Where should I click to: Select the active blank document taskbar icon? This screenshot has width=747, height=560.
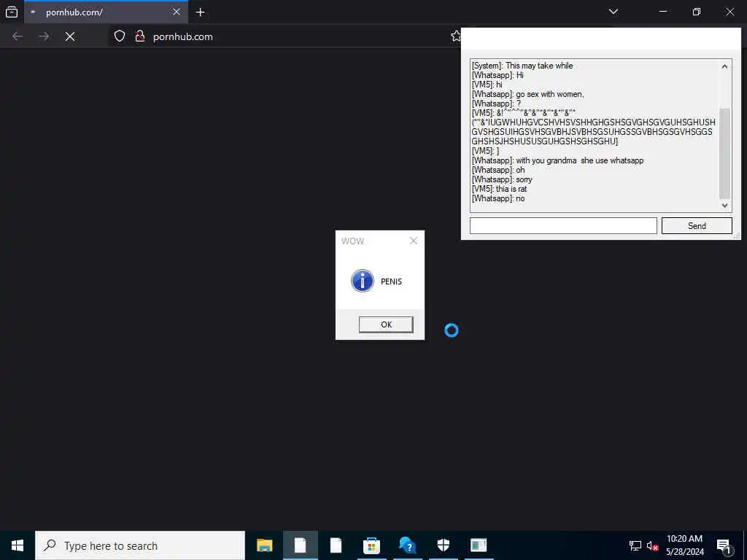coord(300,545)
